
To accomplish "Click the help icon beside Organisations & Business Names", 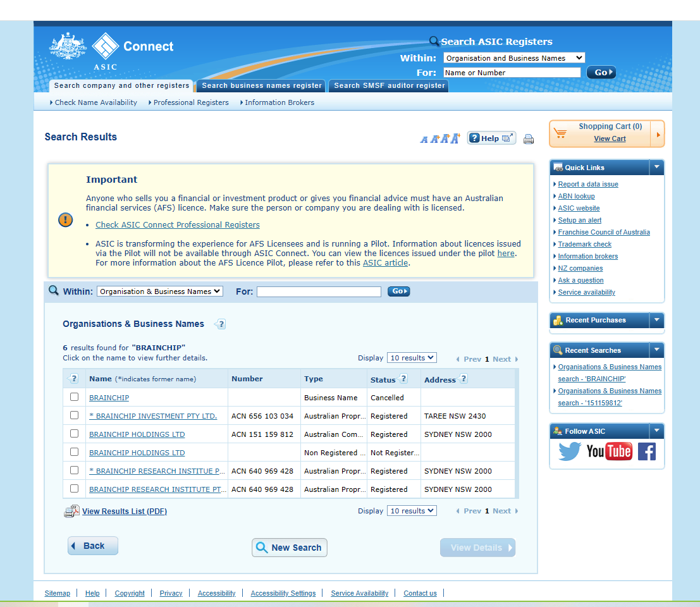I will point(221,324).
